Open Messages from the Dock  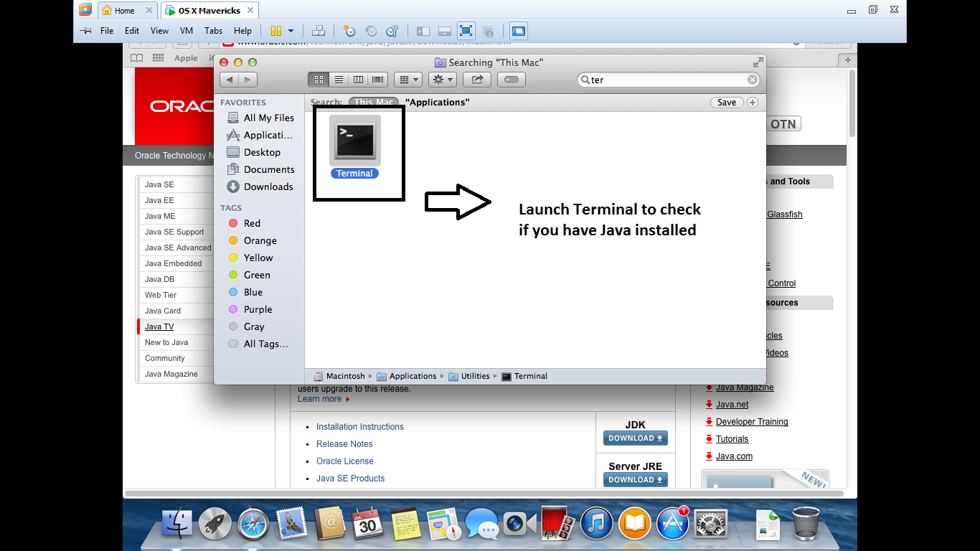(481, 523)
